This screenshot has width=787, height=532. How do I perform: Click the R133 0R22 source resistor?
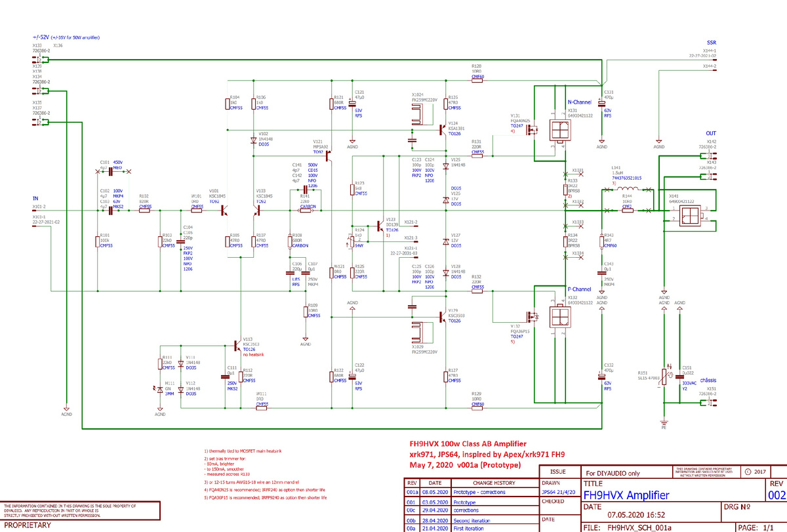[565, 190]
